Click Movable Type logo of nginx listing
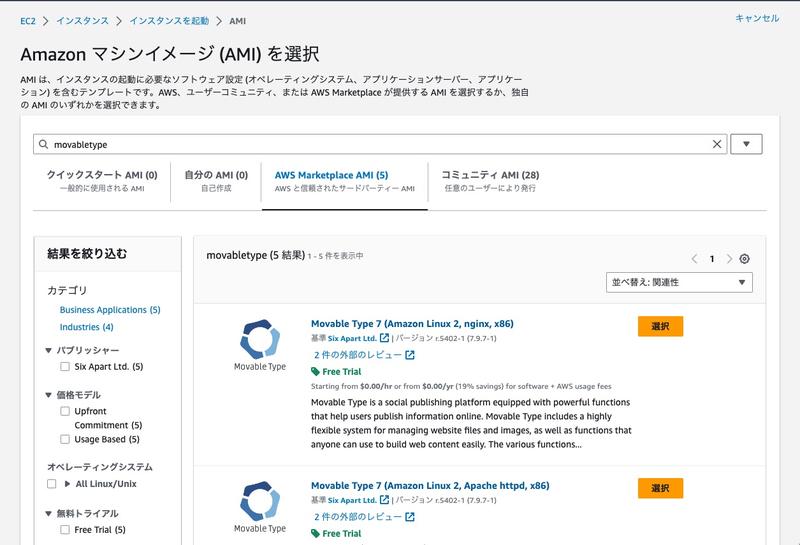This screenshot has height=545, width=800. 260,344
